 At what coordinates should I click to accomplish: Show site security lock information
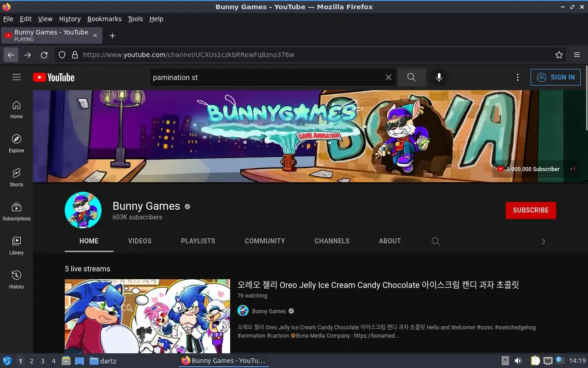pos(75,55)
